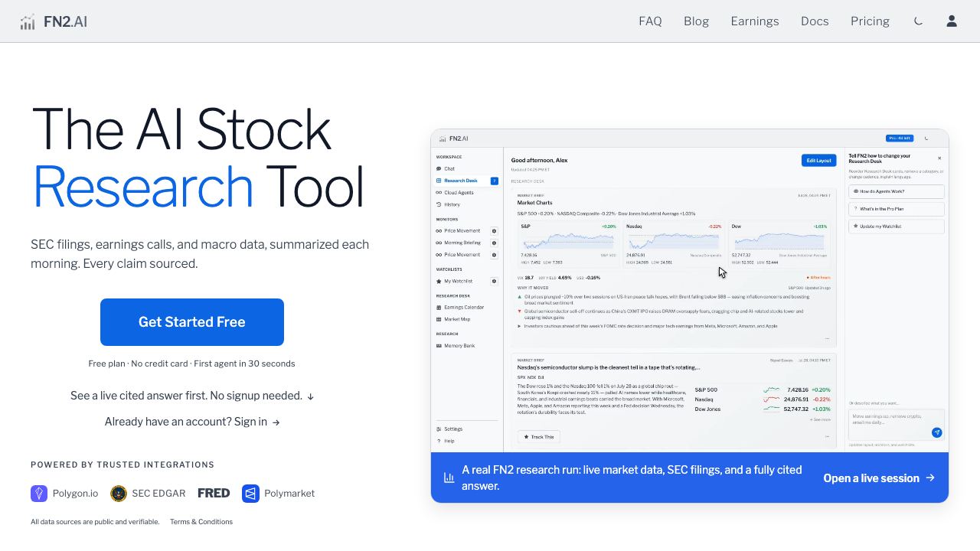The image size is (980, 551).
Task: Click How do Agents Work? suggestion
Action: pyautogui.click(x=897, y=191)
